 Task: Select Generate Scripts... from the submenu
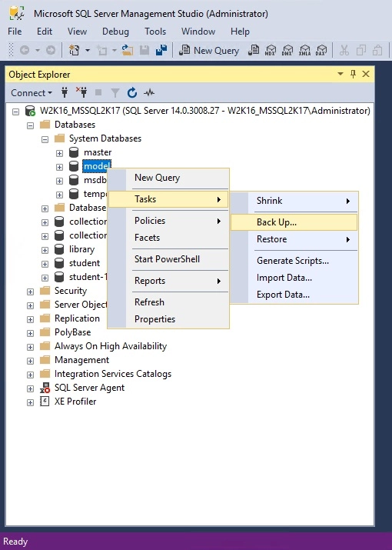pos(293,261)
